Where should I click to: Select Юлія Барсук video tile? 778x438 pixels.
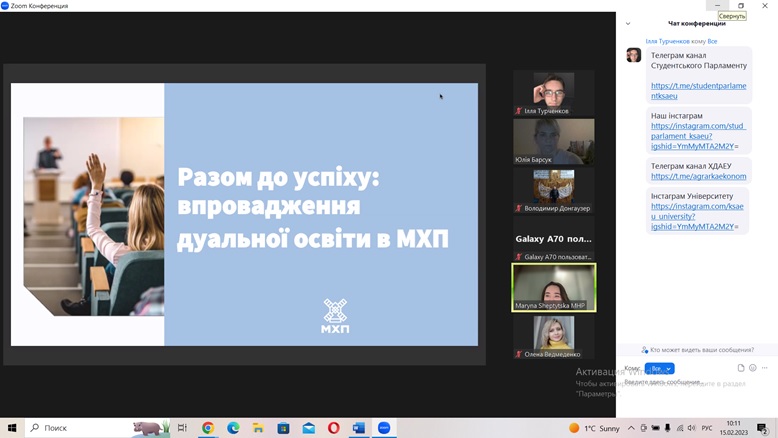pos(554,141)
